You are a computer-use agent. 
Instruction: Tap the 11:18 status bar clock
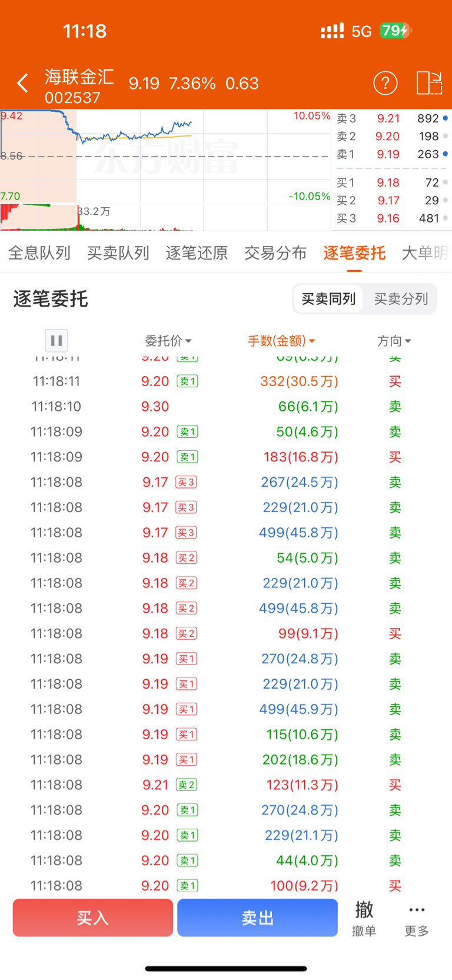(85, 31)
